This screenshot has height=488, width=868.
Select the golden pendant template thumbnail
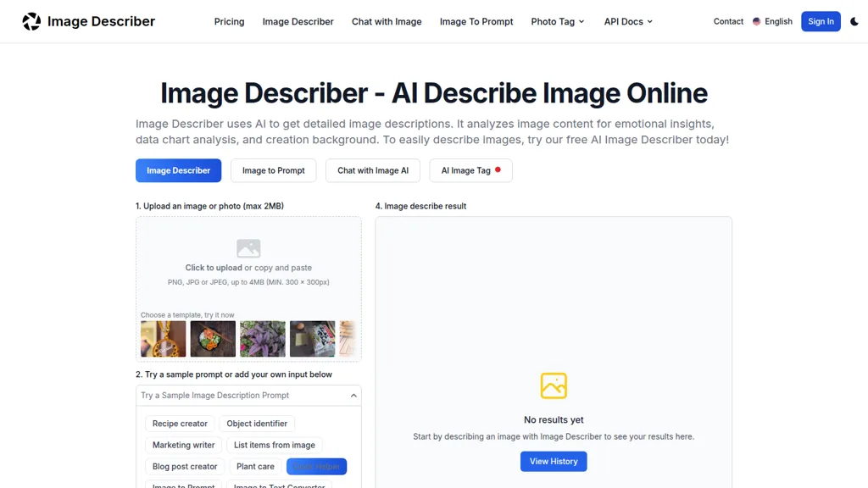click(164, 339)
